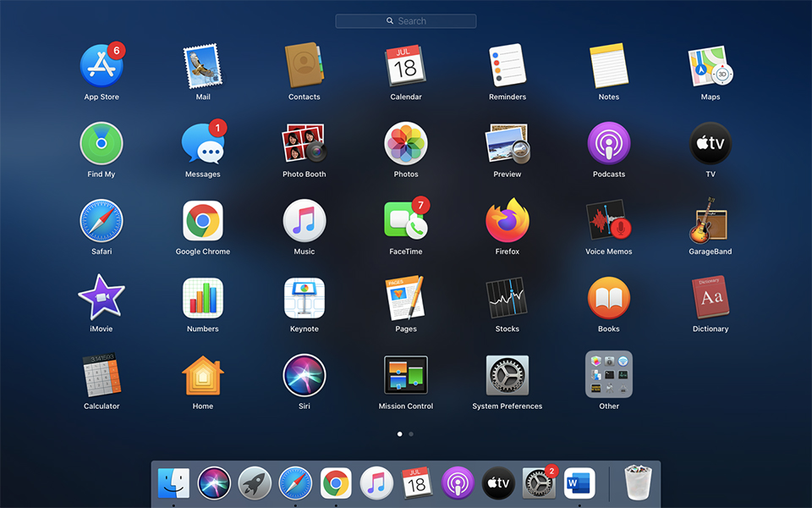Launch the Messages app
The width and height of the screenshot is (812, 508).
(x=203, y=144)
